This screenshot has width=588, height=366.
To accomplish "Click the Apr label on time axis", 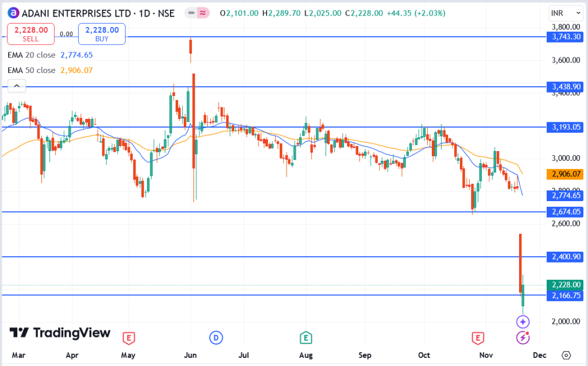I will (72, 355).
